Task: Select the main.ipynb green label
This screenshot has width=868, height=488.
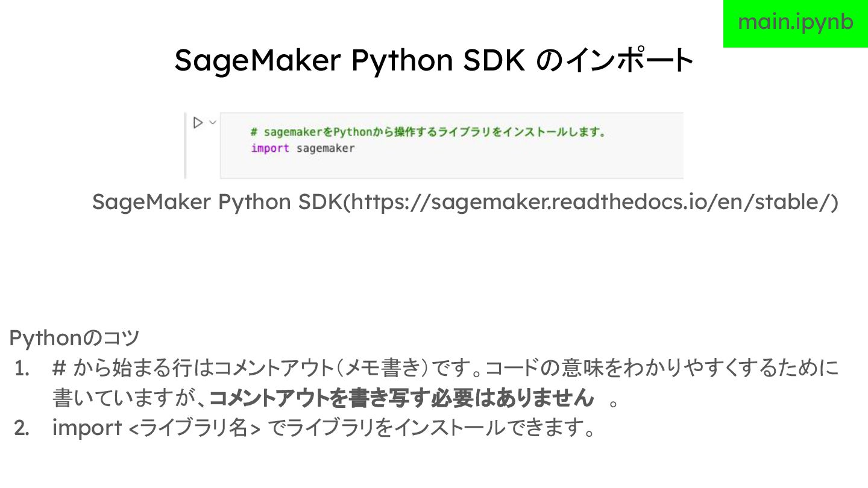Action: [796, 23]
